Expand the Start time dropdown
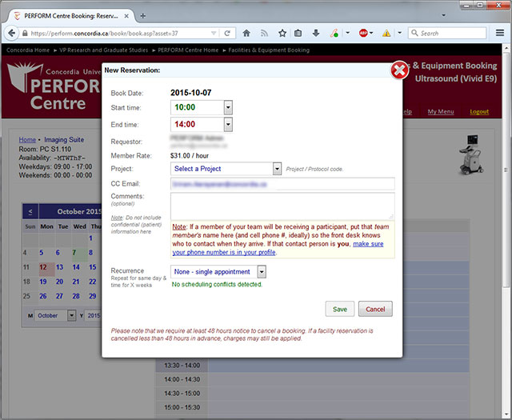Image resolution: width=512 pixels, height=420 pixels. [228, 106]
